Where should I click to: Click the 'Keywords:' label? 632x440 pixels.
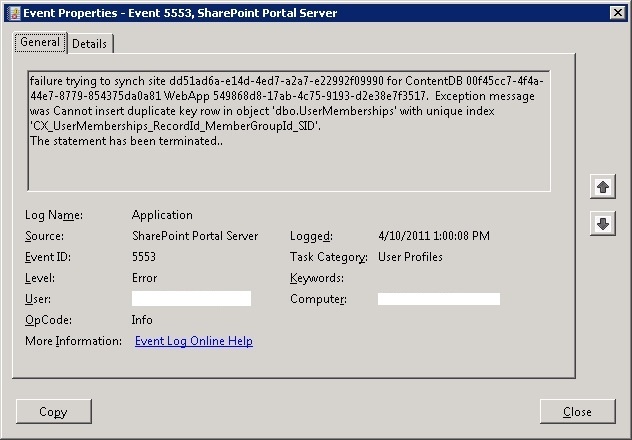click(317, 278)
